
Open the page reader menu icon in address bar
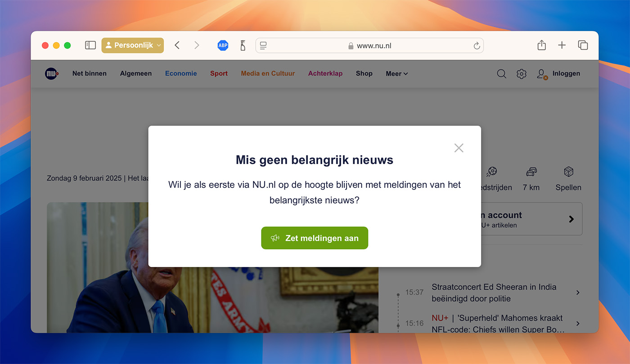[264, 45]
